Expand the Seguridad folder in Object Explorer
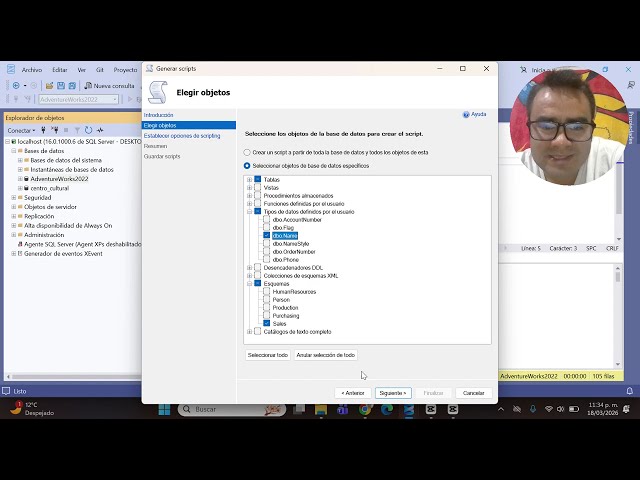Screen dimensions: 640x480 [13, 198]
